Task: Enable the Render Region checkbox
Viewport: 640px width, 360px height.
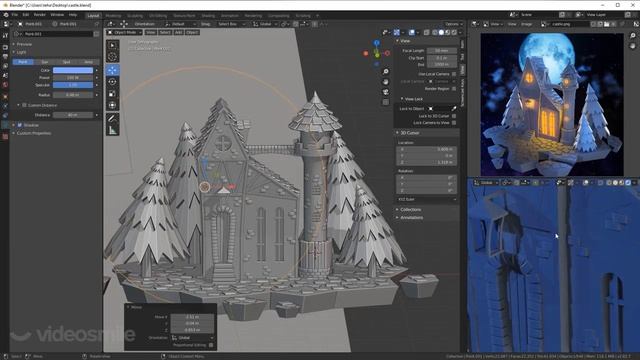Action: point(454,89)
